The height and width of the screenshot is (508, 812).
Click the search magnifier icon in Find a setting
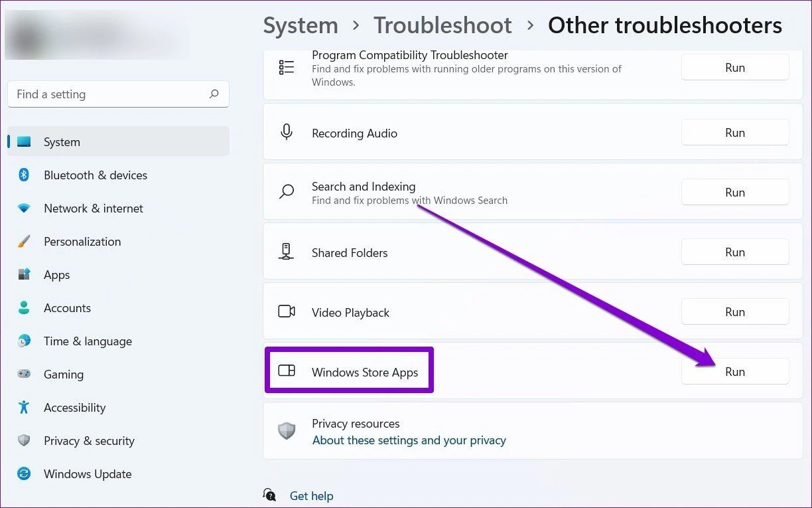[214, 94]
